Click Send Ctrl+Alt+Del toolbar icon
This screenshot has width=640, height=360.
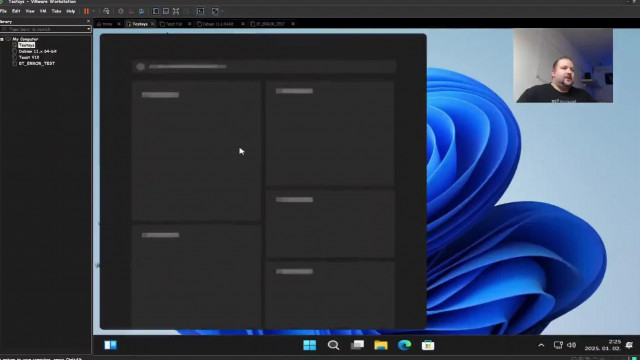coord(106,11)
